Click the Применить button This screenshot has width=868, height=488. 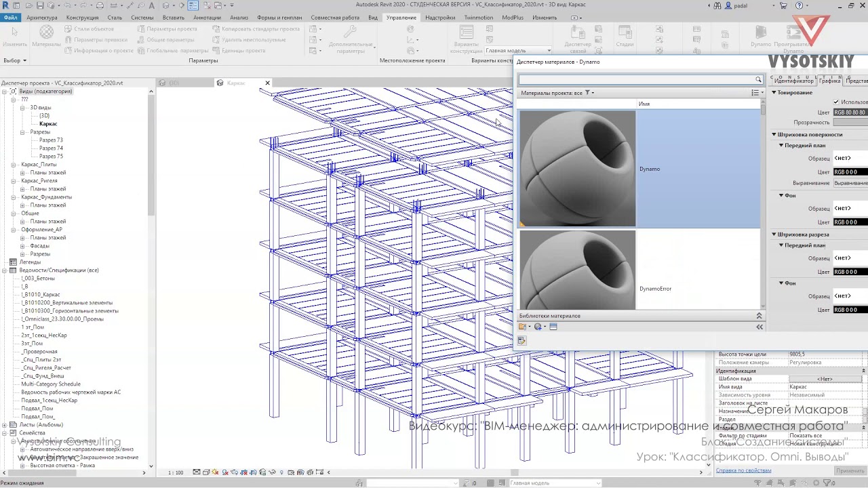point(850,470)
